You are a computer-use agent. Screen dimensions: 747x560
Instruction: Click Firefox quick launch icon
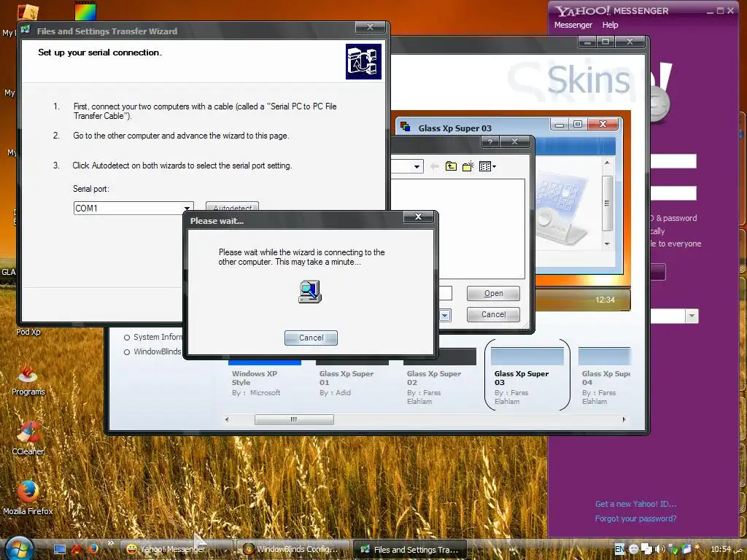pos(93,548)
